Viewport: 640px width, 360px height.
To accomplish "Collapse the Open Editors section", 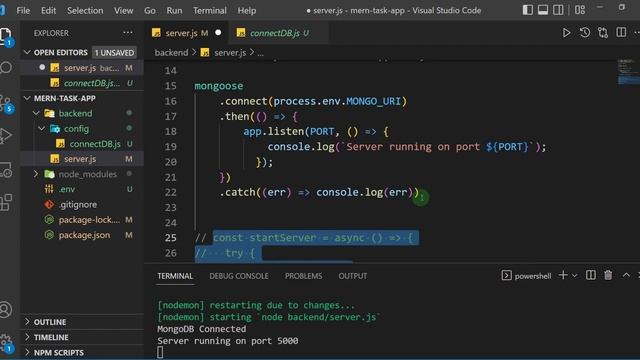I will point(27,52).
